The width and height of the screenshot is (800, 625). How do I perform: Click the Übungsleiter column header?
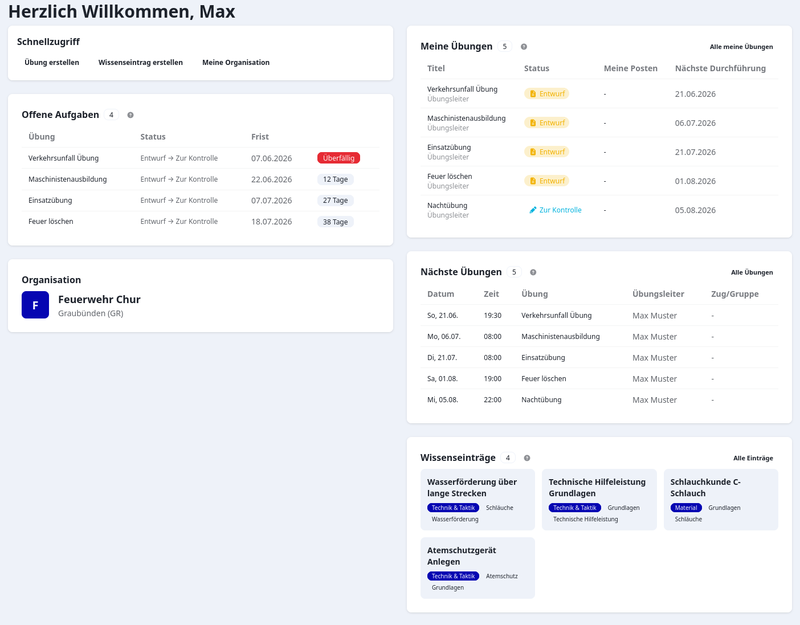coord(658,294)
